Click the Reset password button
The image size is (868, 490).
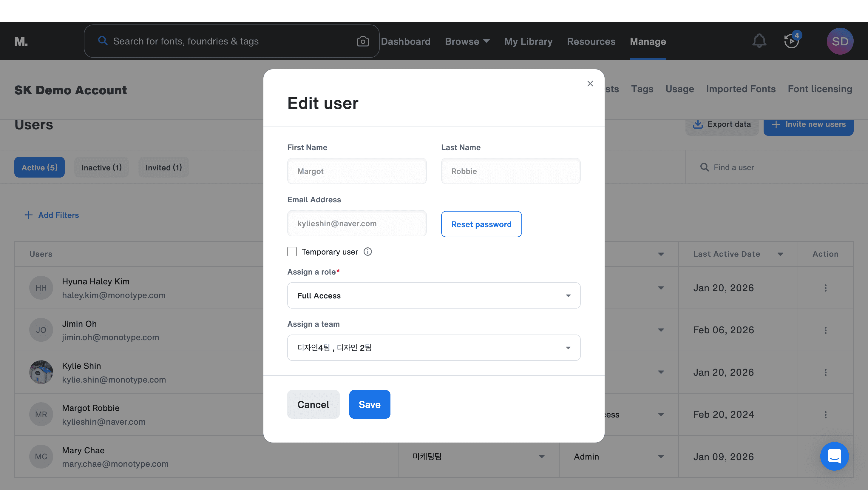(x=481, y=224)
